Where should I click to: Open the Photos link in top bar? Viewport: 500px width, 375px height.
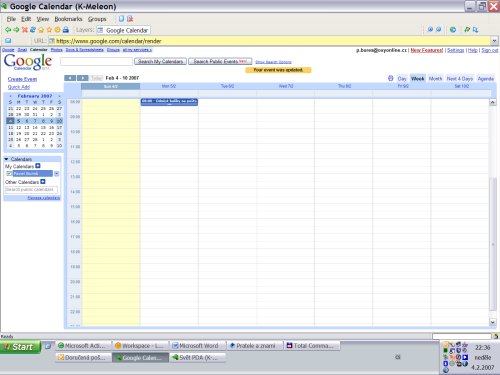coord(56,50)
